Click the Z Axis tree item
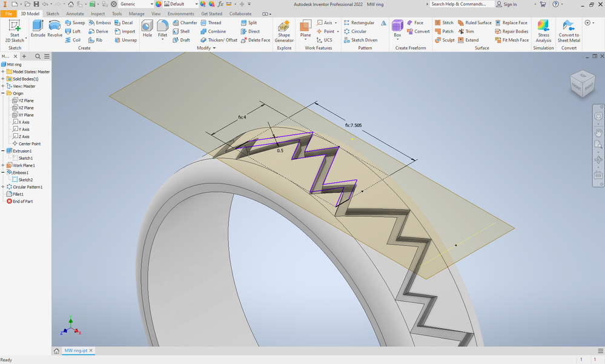 point(21,136)
